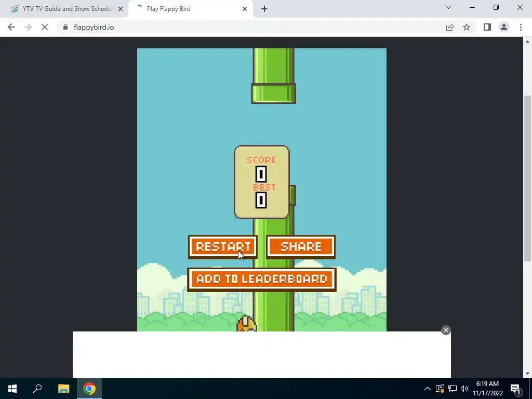The height and width of the screenshot is (399, 532).
Task: Open File Explorer from taskbar
Action: point(63,389)
